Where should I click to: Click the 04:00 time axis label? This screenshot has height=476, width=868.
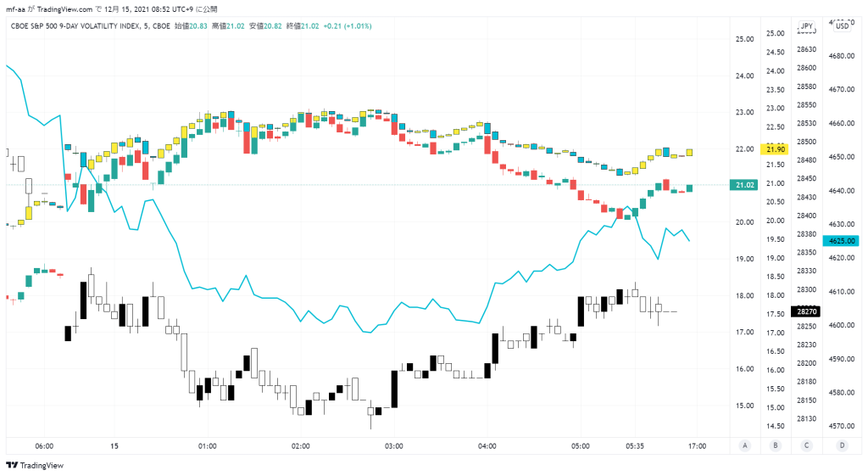point(487,446)
